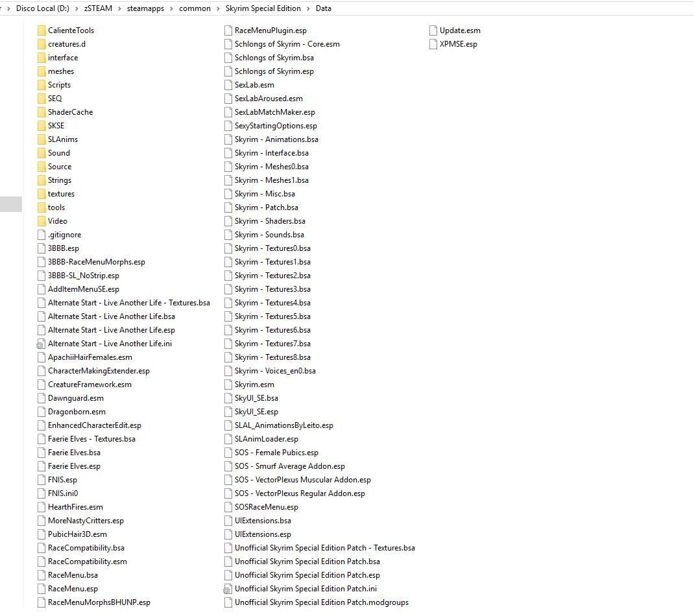
Task: Click the file icon of HearthFires.esm
Action: [42, 507]
